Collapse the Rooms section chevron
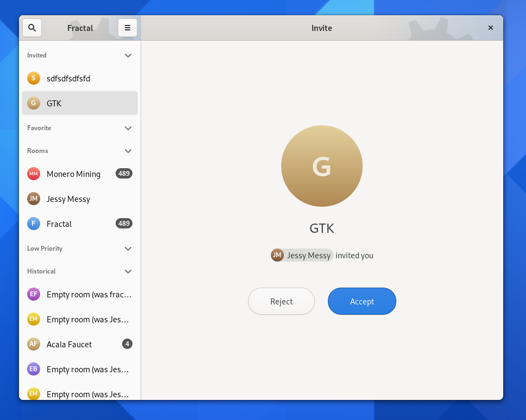The height and width of the screenshot is (420, 526). click(x=128, y=151)
